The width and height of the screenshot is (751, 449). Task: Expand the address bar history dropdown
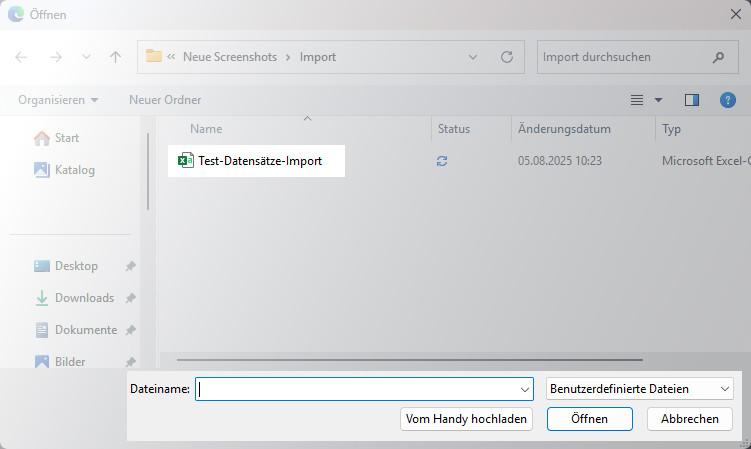(x=473, y=57)
